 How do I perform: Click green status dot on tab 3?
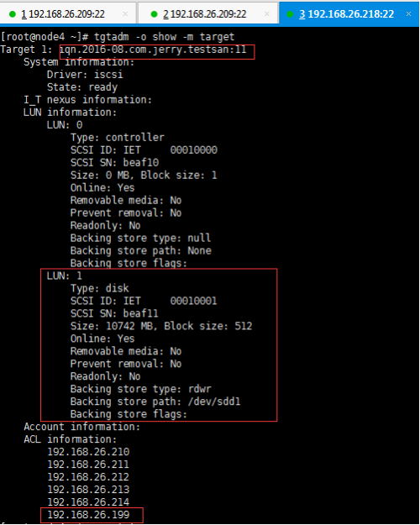click(290, 14)
